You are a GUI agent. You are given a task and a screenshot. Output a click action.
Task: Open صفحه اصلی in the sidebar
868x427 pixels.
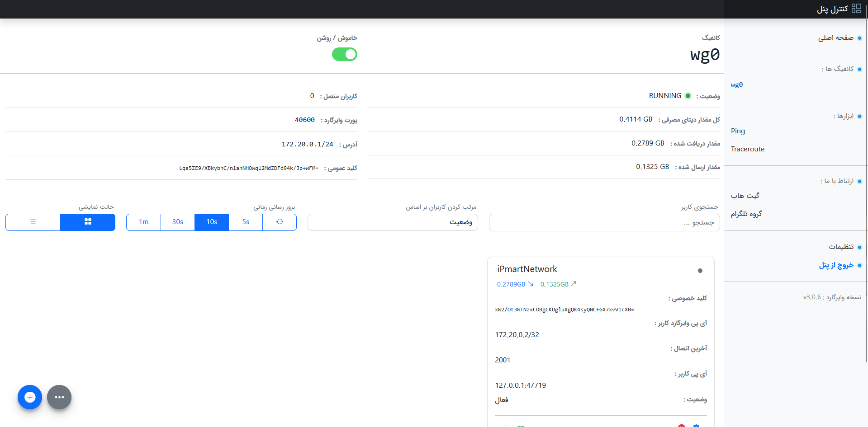(835, 38)
